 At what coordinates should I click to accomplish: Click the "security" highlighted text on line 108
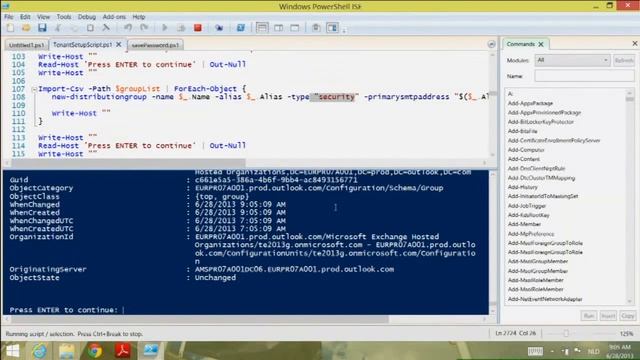(x=336, y=97)
